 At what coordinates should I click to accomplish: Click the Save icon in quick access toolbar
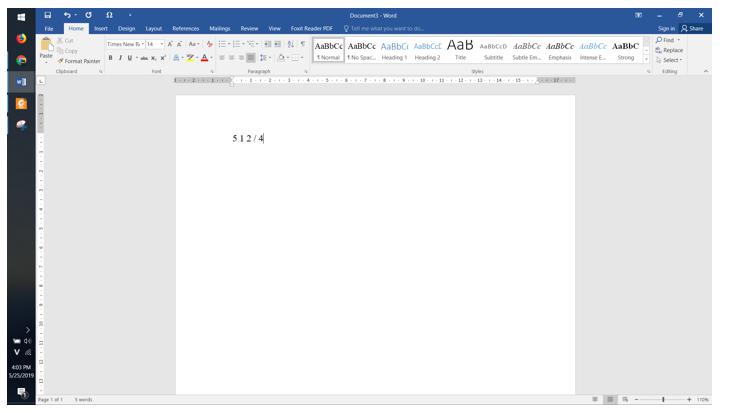pos(47,15)
